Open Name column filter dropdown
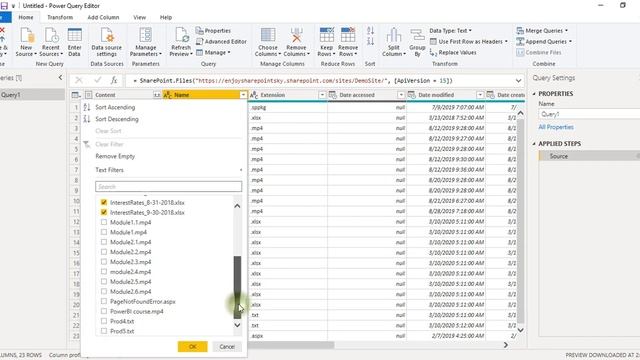The width and height of the screenshot is (640, 360). 243,95
